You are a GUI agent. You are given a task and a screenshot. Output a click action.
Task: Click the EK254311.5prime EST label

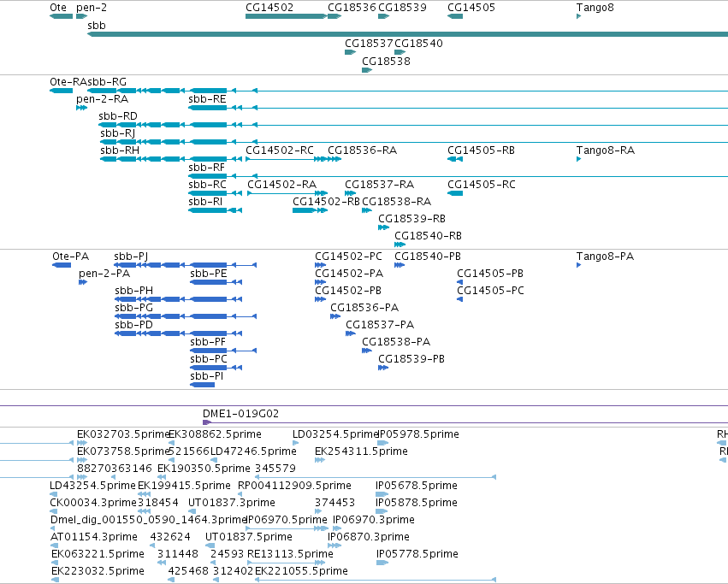361,452
